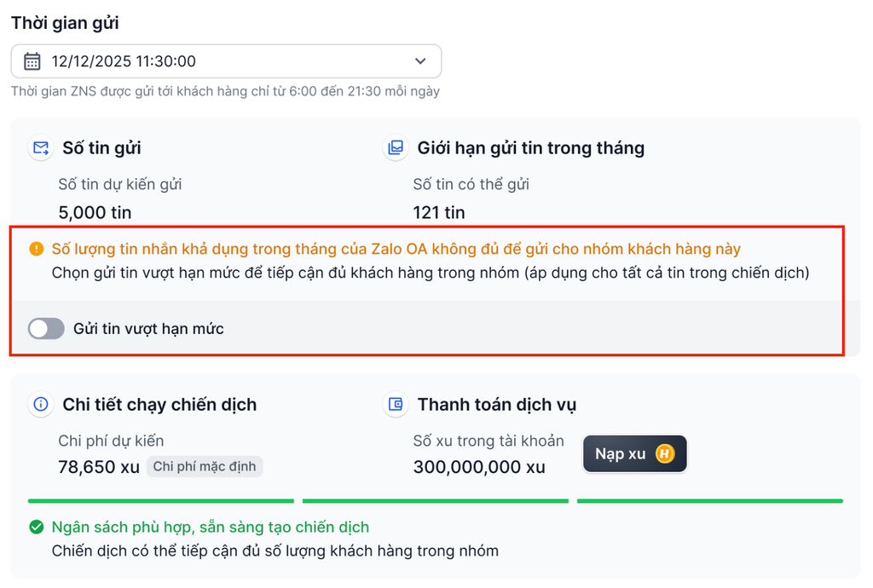Click the green checkmark status icon
This screenshot has width=873, height=588.
point(36,527)
